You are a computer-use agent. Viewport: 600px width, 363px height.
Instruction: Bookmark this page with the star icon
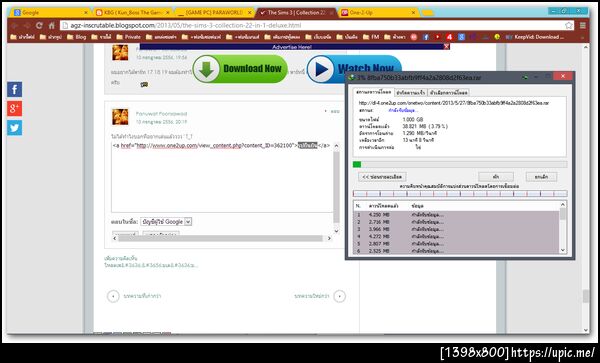click(x=569, y=26)
